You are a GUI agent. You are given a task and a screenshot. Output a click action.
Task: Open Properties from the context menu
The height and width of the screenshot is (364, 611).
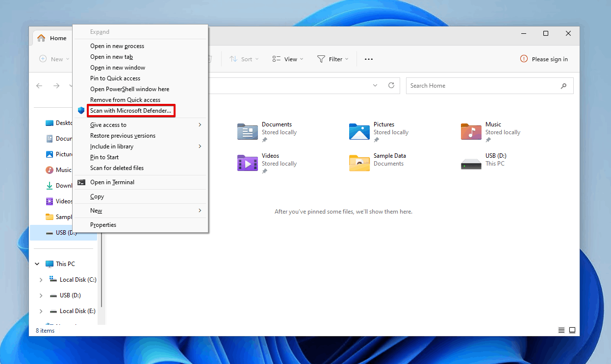140,225
